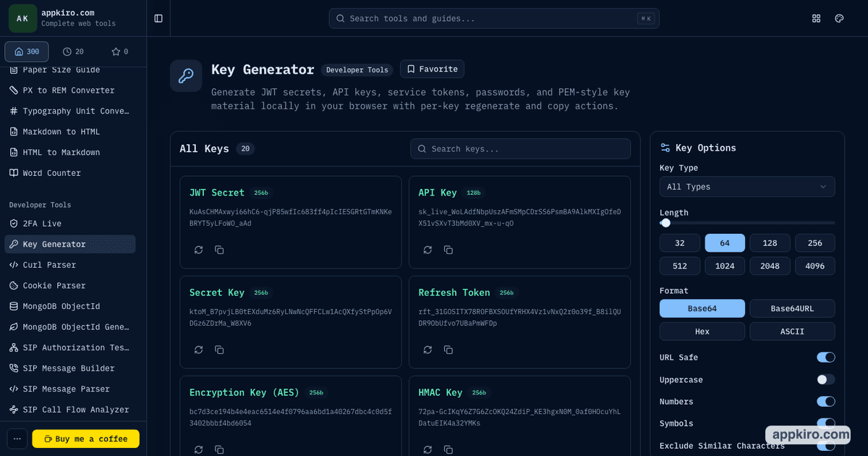The image size is (868, 456).
Task: Focus the Search tools and guides field
Action: (x=494, y=18)
